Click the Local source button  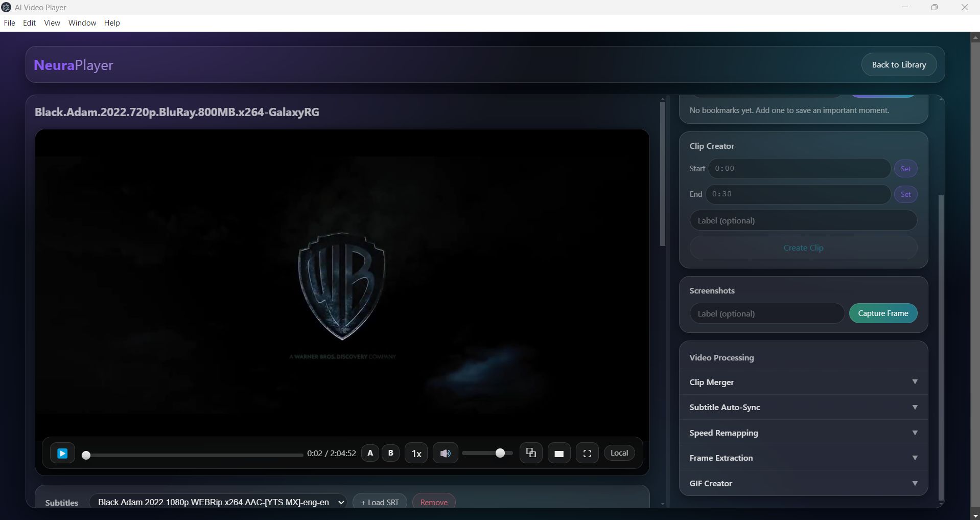pos(619,453)
